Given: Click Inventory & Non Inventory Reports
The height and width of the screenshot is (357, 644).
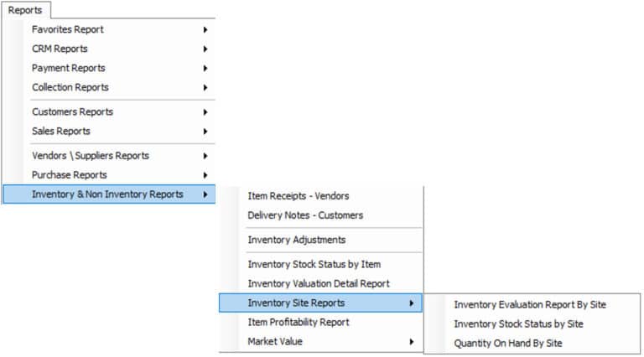Looking at the screenshot, I should (x=107, y=194).
